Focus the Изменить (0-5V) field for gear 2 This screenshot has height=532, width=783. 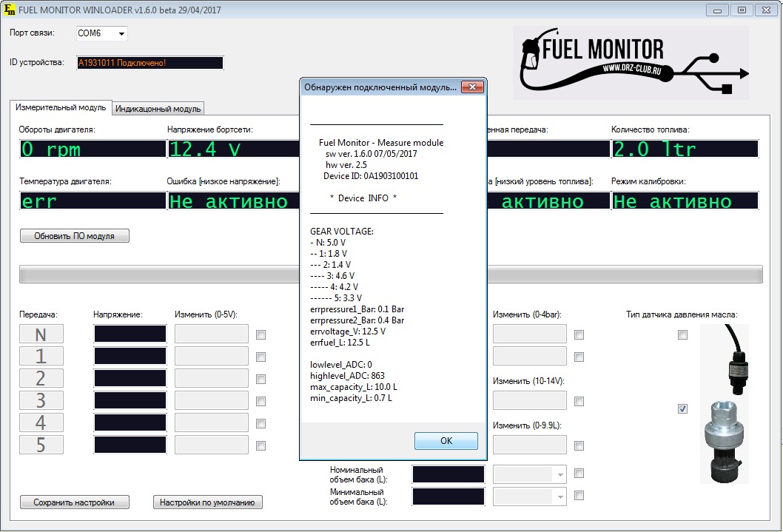(211, 378)
